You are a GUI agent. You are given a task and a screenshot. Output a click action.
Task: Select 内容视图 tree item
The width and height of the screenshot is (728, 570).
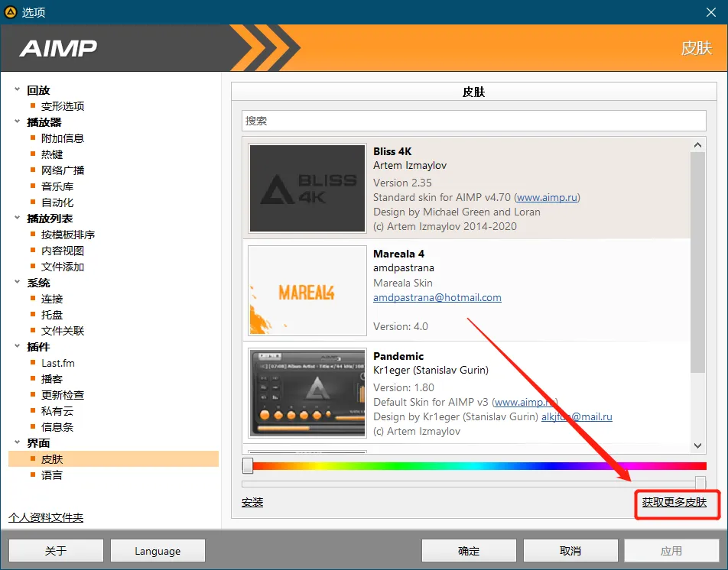tap(63, 251)
